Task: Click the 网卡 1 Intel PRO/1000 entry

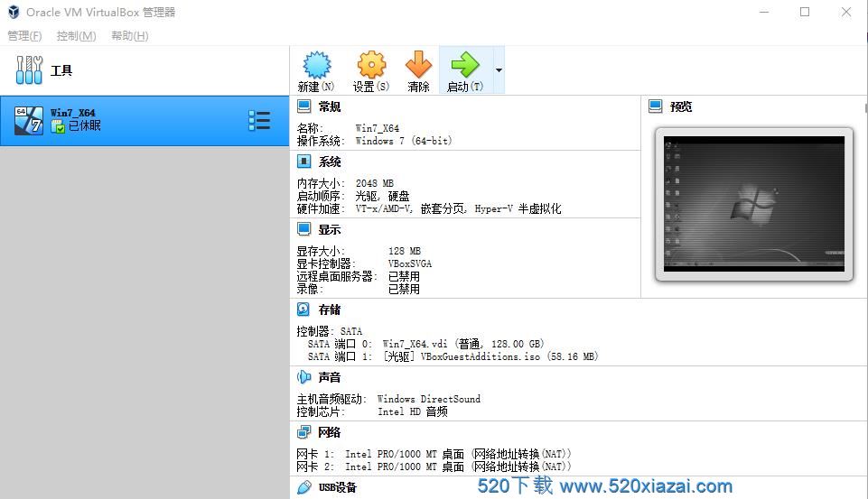Action: (434, 454)
